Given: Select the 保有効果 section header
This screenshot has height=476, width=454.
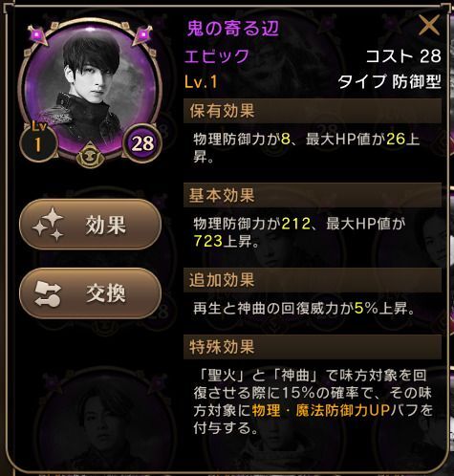Looking at the screenshot, I should [313, 111].
